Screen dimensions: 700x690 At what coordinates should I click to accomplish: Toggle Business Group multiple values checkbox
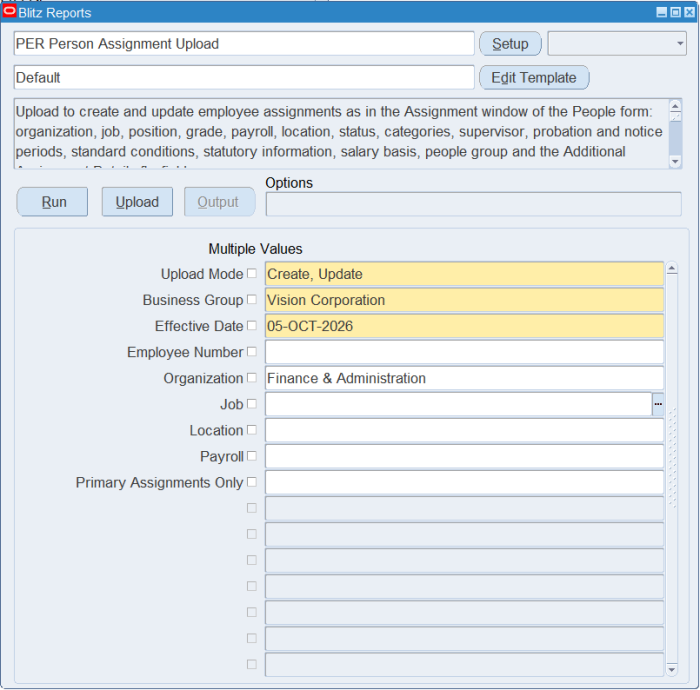(x=252, y=299)
